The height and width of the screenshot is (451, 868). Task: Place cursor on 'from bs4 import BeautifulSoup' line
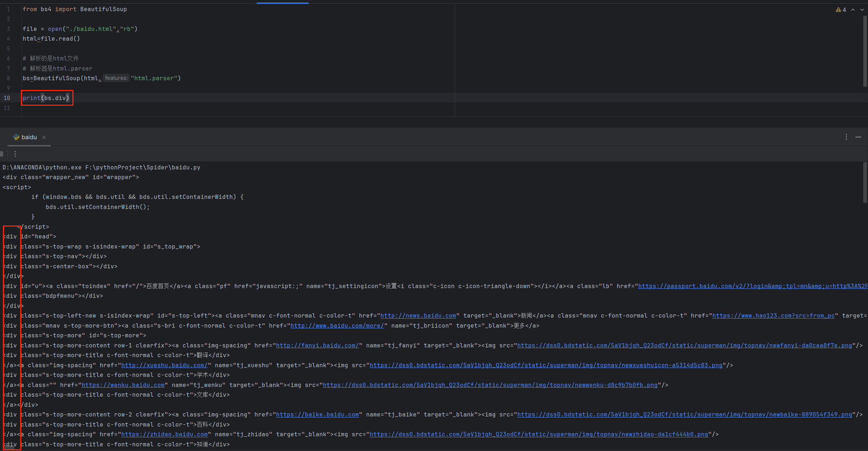pos(75,9)
